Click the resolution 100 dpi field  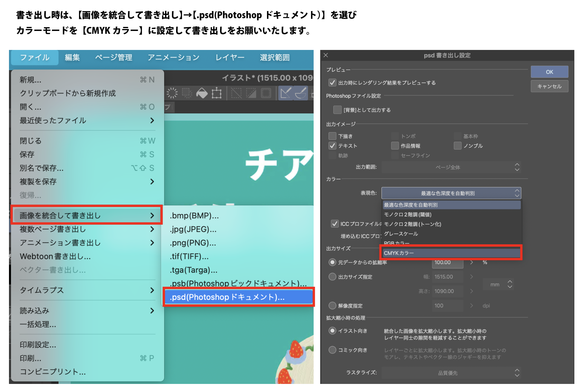pyautogui.click(x=448, y=306)
